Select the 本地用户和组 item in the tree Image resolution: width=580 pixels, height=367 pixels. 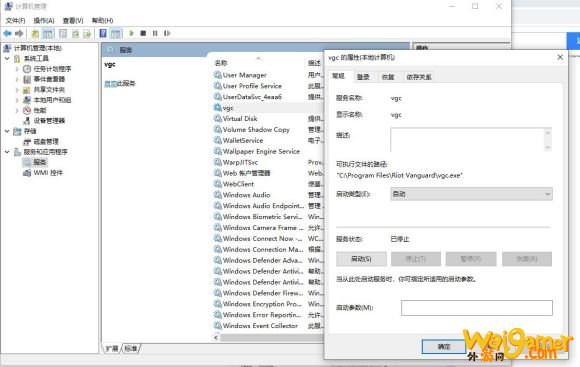(x=48, y=100)
